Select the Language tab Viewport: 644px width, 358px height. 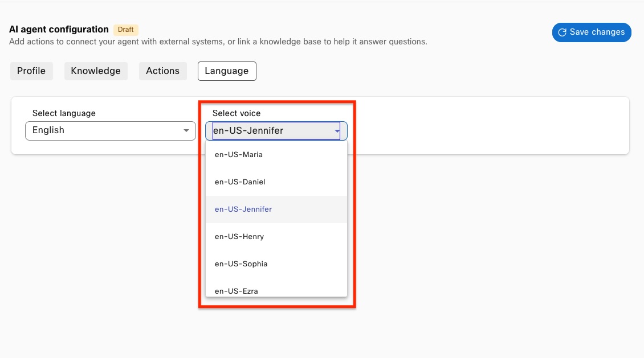(227, 71)
